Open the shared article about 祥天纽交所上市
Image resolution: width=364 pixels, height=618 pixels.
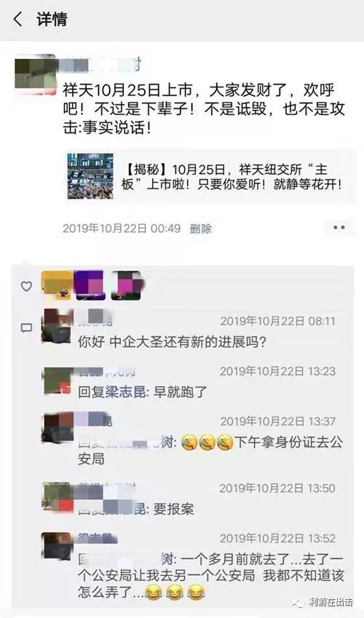pyautogui.click(x=210, y=177)
